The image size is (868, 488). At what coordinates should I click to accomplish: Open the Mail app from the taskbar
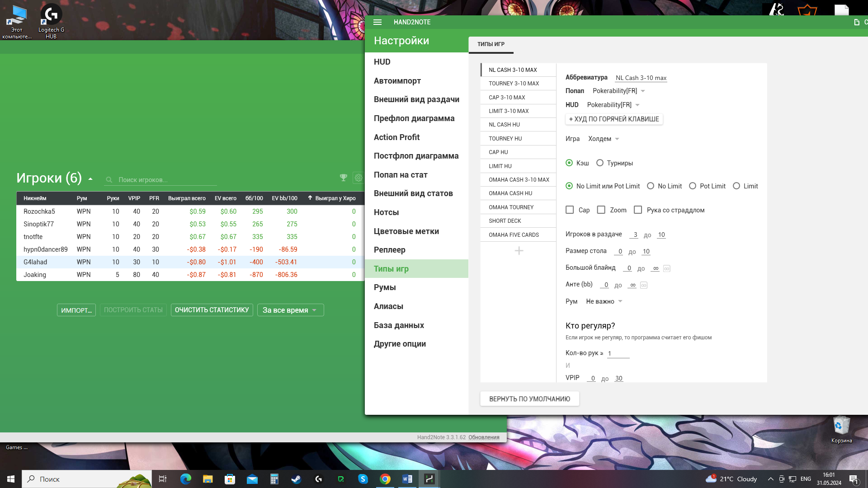point(252,479)
